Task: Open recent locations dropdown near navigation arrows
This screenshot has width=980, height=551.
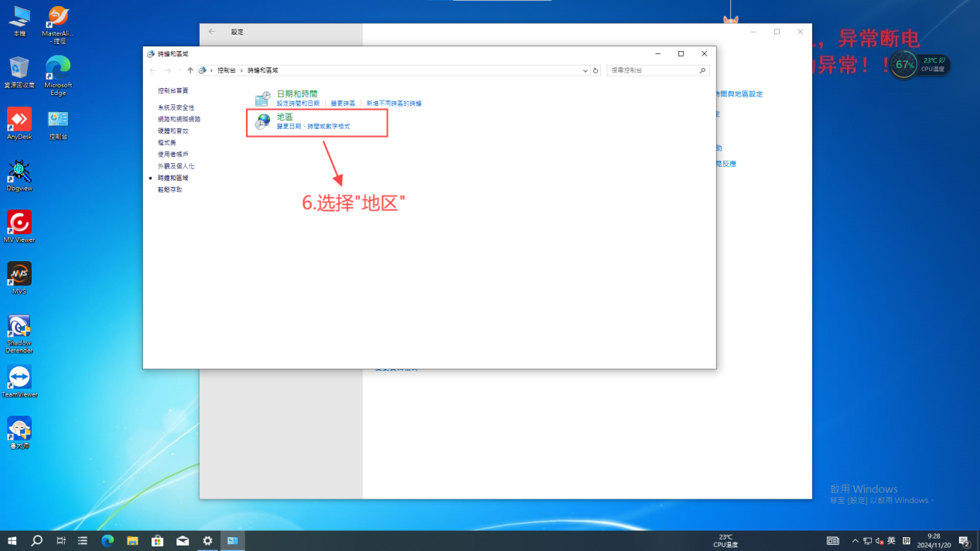Action: (179, 70)
